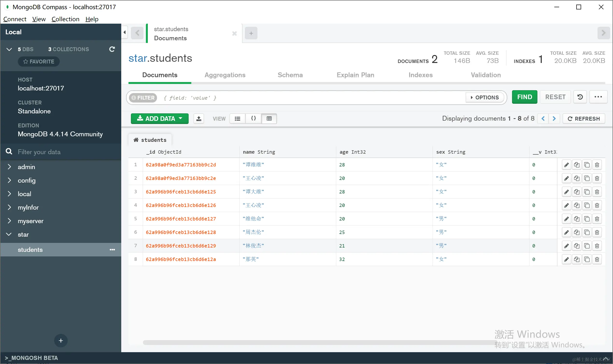
Task: Click the green FIND button
Action: pyautogui.click(x=524, y=97)
